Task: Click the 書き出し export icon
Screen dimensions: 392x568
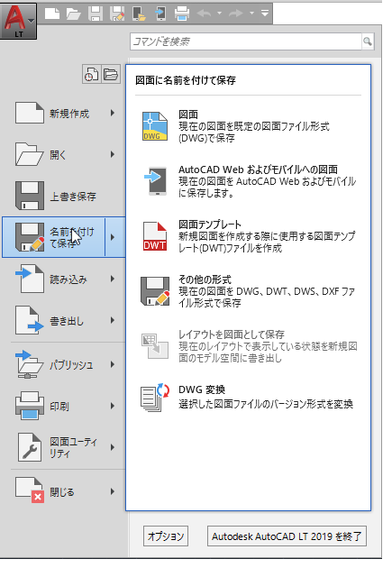Action: pos(30,320)
